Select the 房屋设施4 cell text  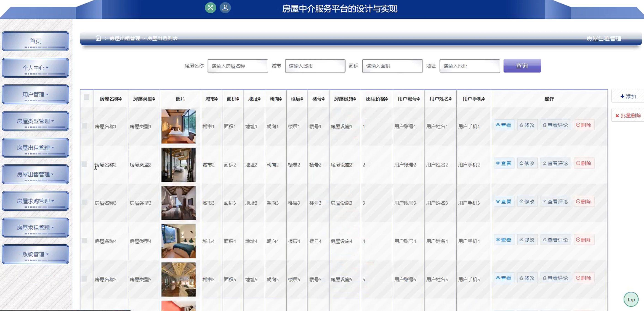(x=341, y=241)
